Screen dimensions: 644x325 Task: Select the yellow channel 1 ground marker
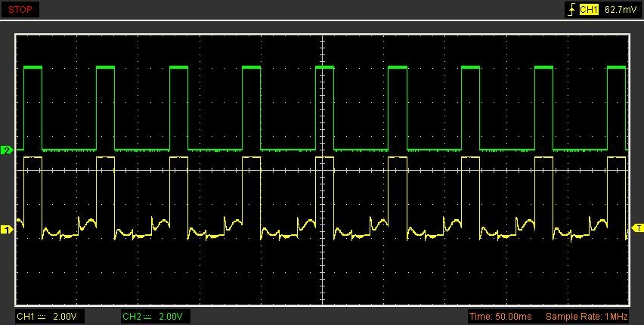coord(7,229)
